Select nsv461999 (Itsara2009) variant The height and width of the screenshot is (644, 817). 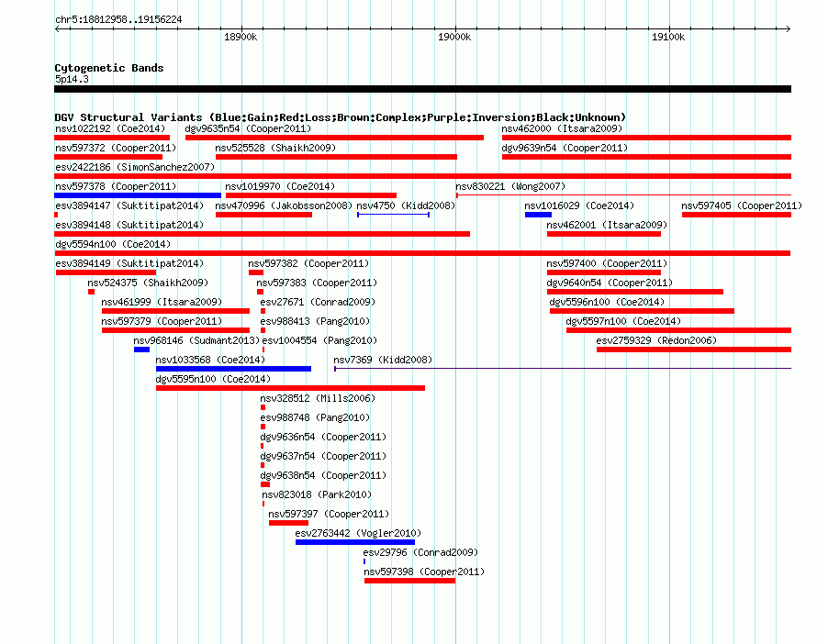click(x=162, y=302)
